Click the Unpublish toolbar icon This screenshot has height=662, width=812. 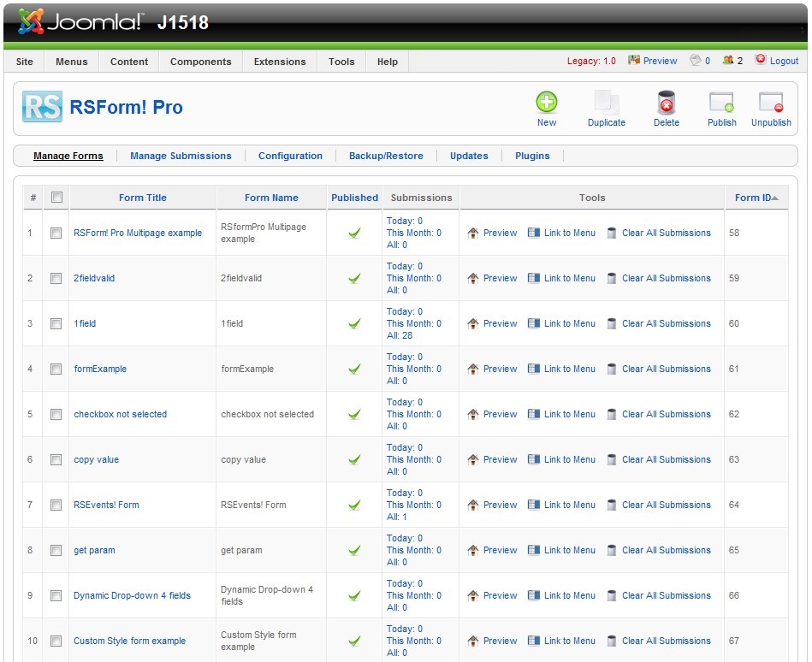coord(771,102)
